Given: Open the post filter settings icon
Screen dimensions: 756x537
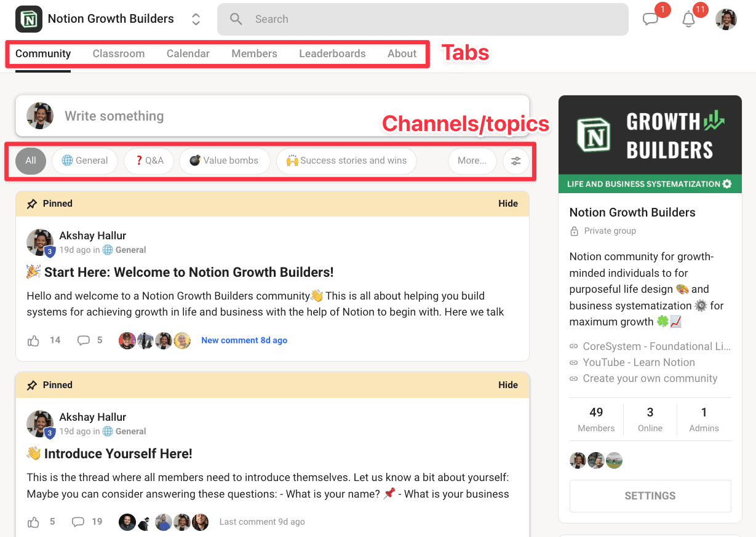Looking at the screenshot, I should point(515,161).
